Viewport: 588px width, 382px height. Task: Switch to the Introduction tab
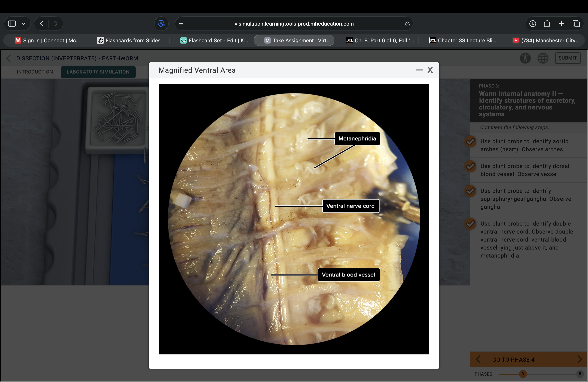(x=35, y=72)
